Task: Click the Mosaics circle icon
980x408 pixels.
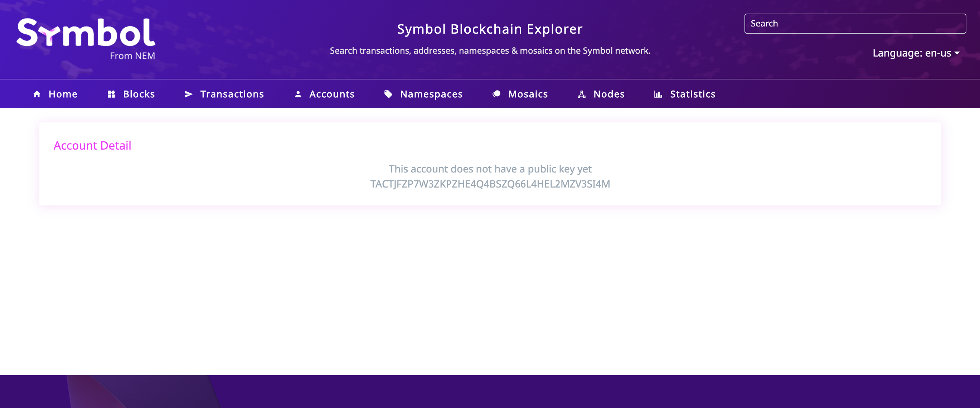Action: (496, 94)
